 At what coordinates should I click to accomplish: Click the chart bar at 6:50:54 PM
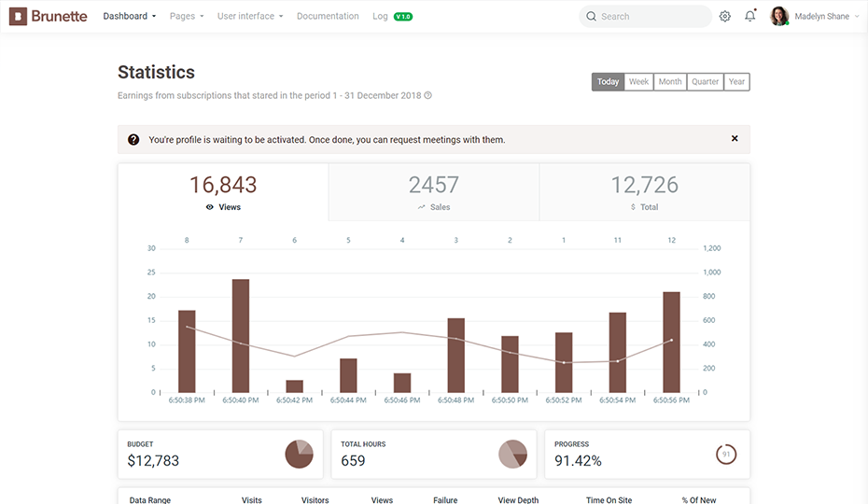[x=618, y=352]
